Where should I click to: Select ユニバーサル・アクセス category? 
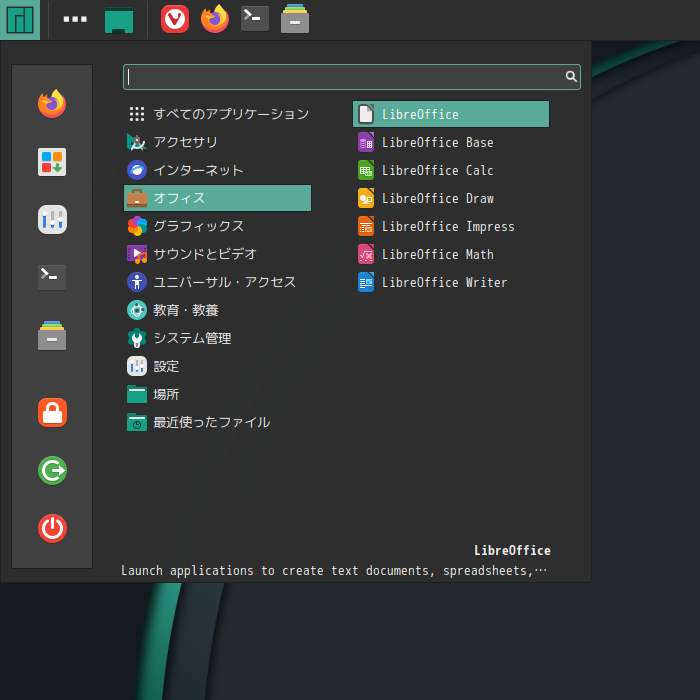coord(217,282)
